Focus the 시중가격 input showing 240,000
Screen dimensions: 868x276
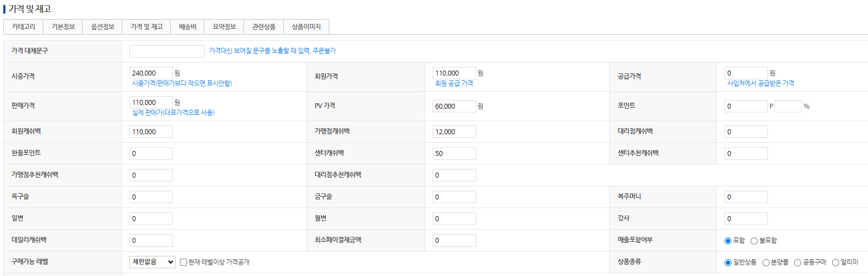click(151, 73)
